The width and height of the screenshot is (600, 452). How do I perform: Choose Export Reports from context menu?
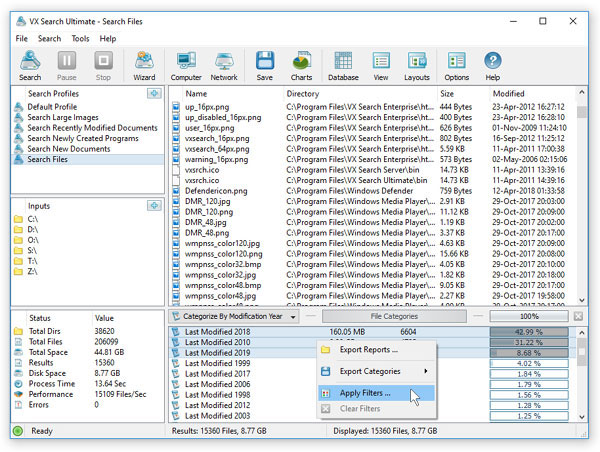377,350
